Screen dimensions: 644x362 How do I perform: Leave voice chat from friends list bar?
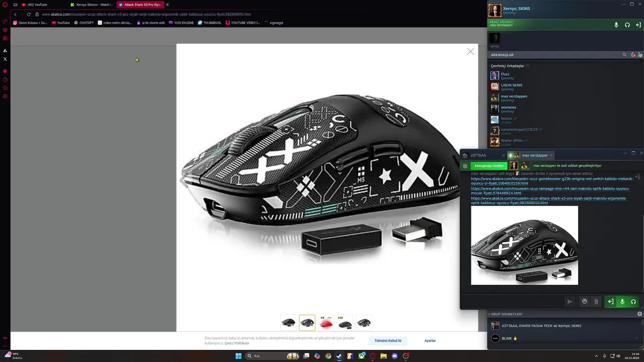[638, 25]
